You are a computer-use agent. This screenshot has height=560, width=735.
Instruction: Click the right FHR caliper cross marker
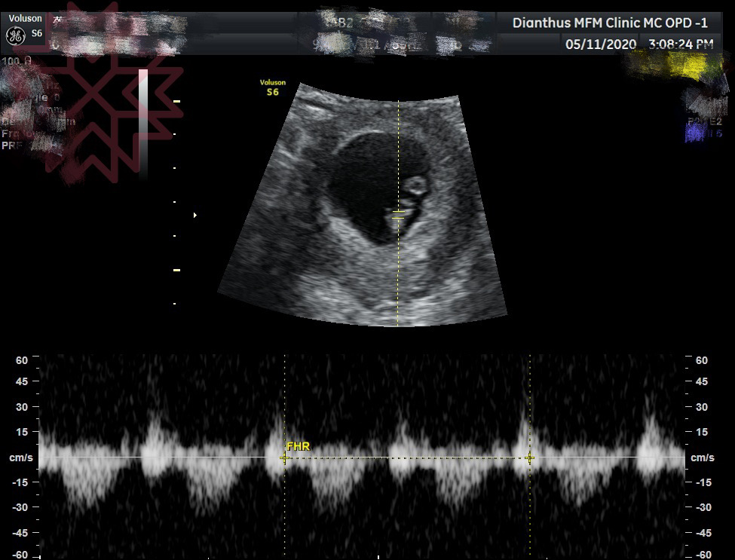click(x=530, y=457)
